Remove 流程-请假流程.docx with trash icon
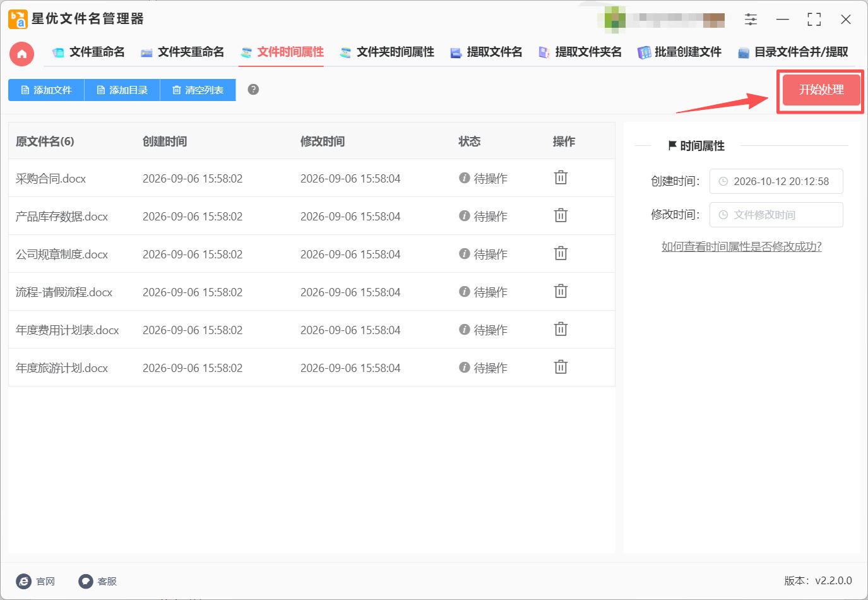 click(561, 291)
